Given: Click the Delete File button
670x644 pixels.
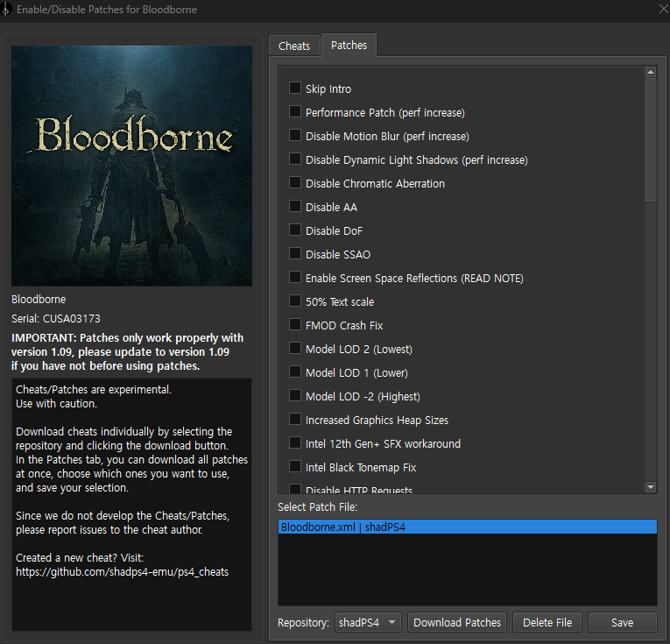Looking at the screenshot, I should (547, 622).
